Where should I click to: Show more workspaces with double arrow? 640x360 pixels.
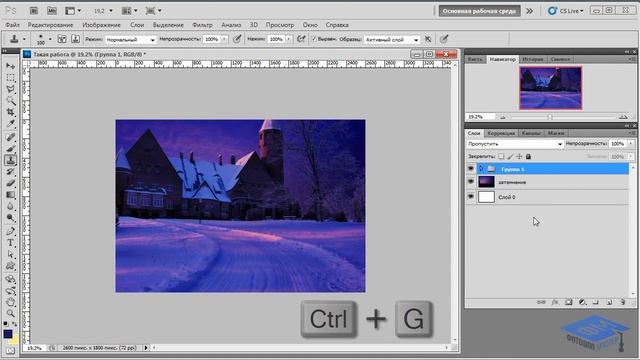[x=529, y=11]
